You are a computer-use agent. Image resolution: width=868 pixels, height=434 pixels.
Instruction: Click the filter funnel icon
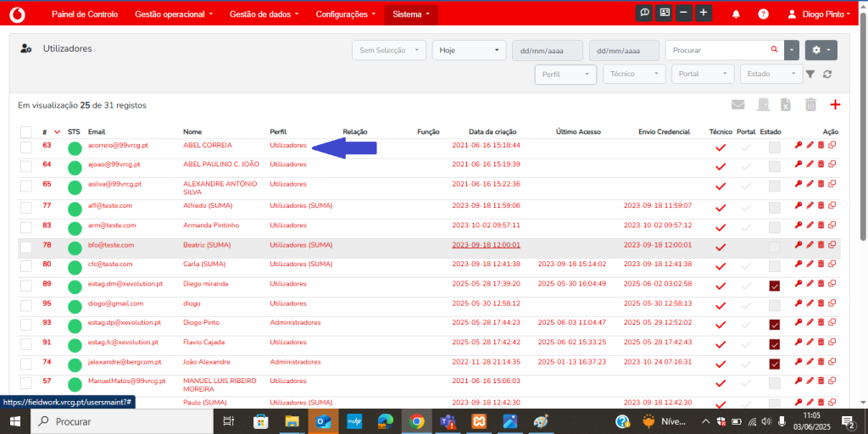coord(810,75)
